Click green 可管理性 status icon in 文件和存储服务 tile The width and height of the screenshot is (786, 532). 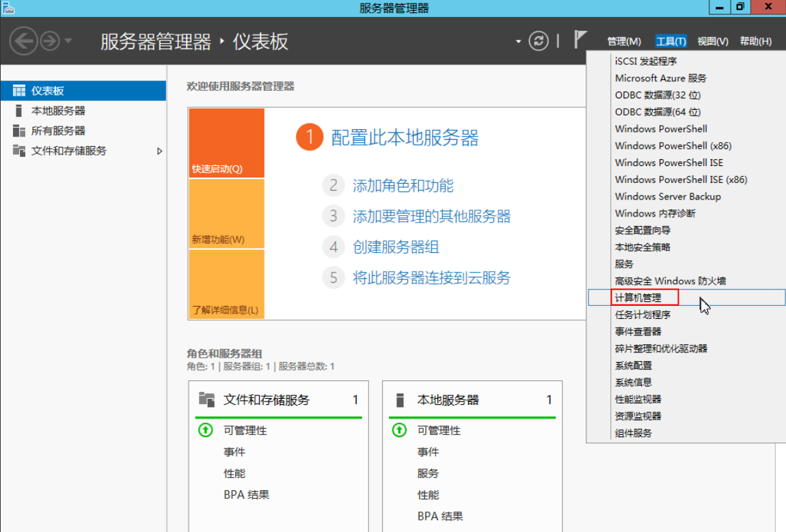(206, 430)
